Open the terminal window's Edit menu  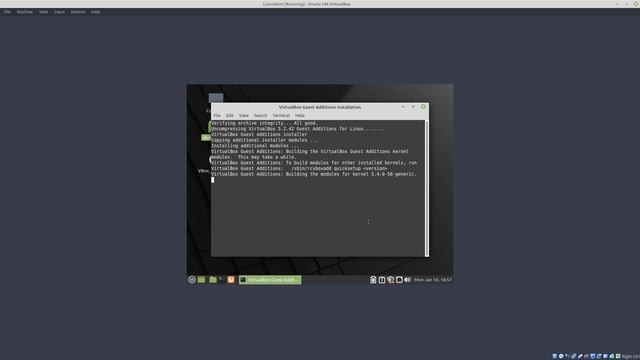point(230,116)
